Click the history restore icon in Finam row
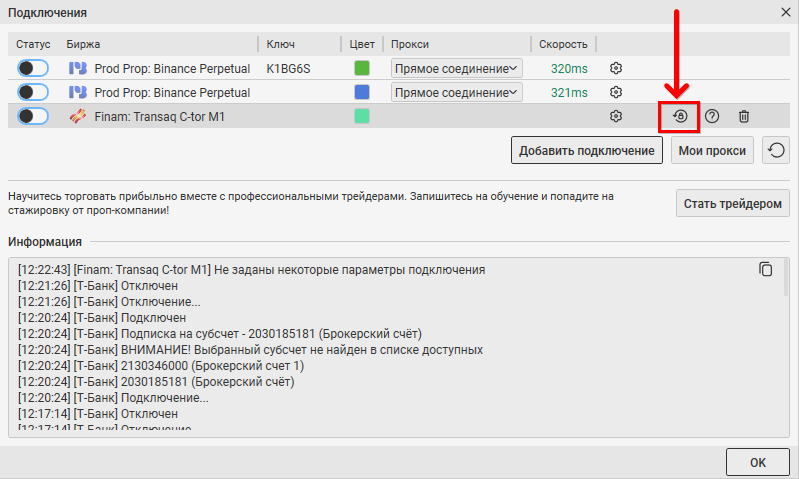 click(x=679, y=116)
